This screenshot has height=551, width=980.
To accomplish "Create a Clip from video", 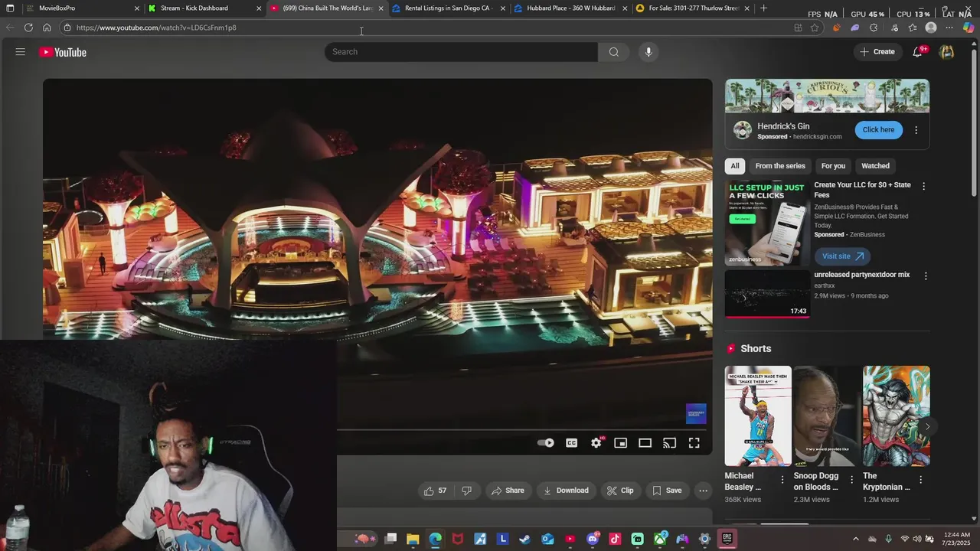I will [x=620, y=491].
